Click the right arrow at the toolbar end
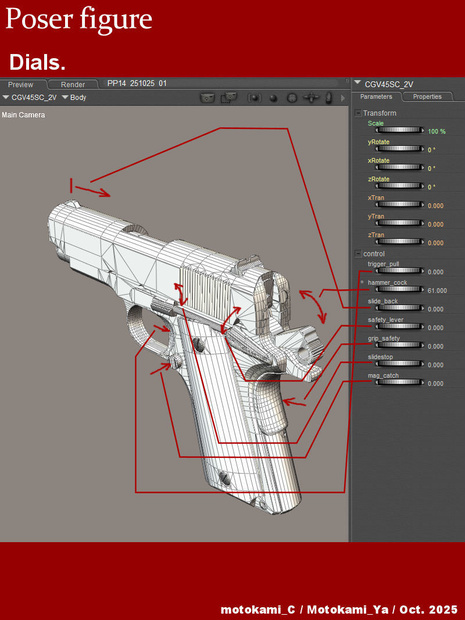The width and height of the screenshot is (465, 620). tap(343, 98)
